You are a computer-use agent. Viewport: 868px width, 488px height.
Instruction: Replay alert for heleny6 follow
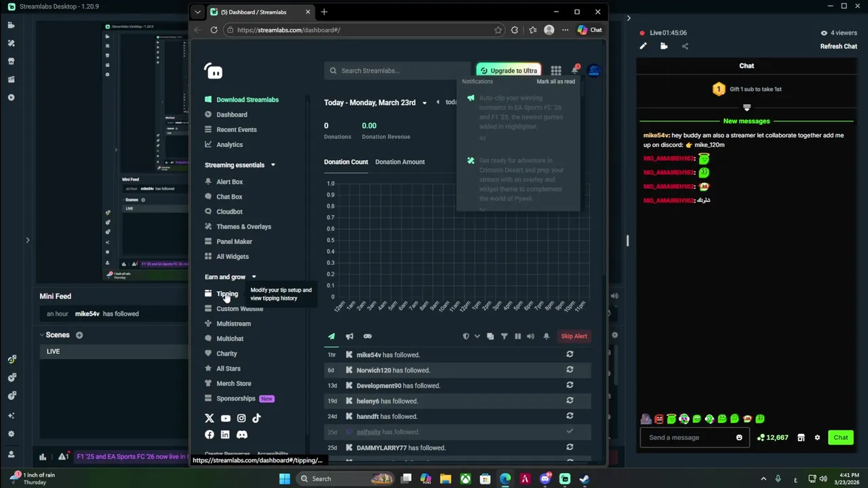click(x=570, y=401)
